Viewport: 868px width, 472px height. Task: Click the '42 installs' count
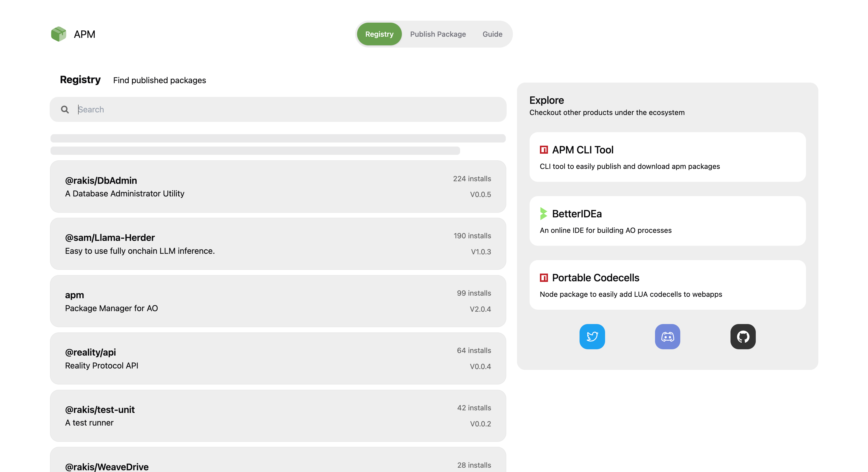point(474,408)
